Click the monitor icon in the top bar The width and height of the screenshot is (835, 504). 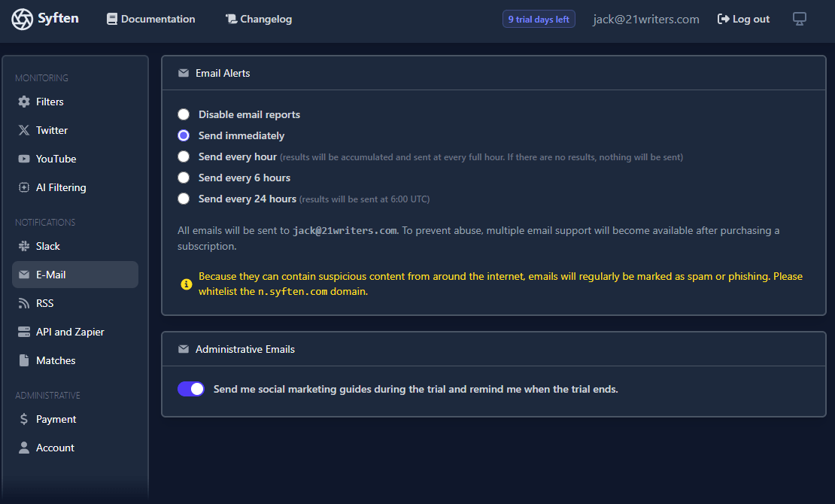799,19
